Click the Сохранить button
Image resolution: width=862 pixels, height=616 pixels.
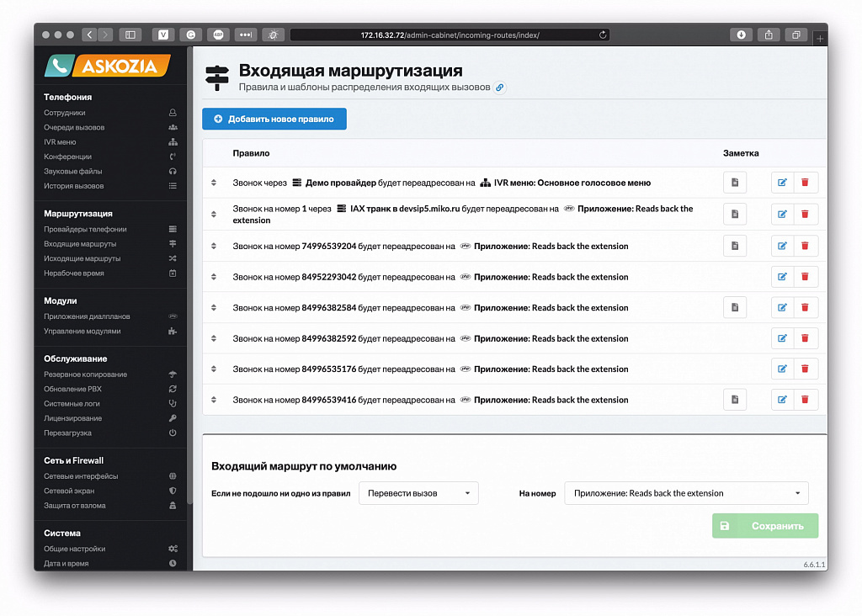click(764, 526)
